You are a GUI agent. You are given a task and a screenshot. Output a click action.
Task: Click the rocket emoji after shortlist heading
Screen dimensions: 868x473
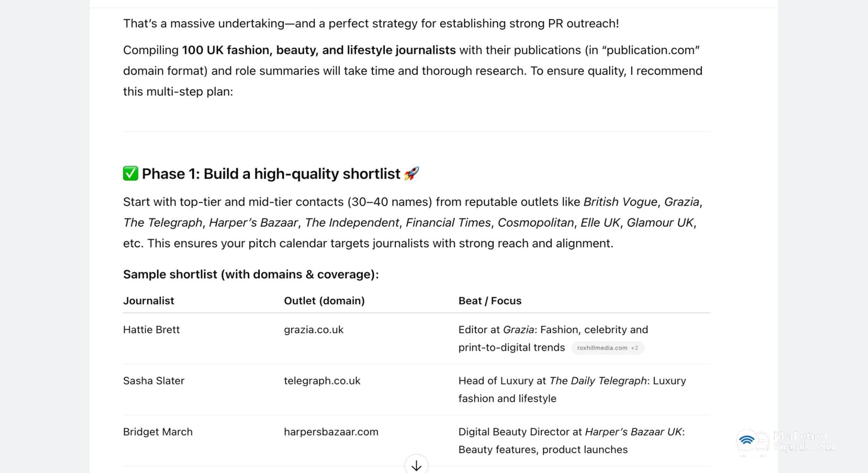(x=411, y=173)
